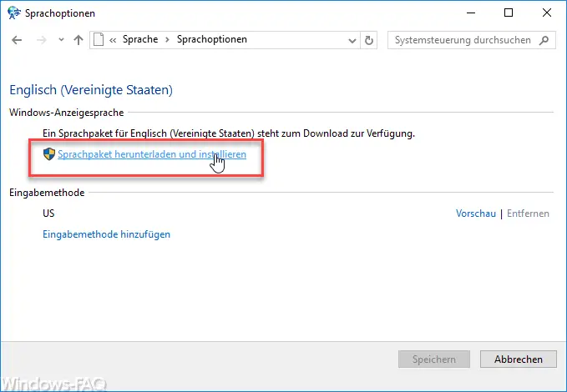The image size is (567, 392).
Task: Click the UAC shield icon beside Sprachpaket
Action: 49,154
